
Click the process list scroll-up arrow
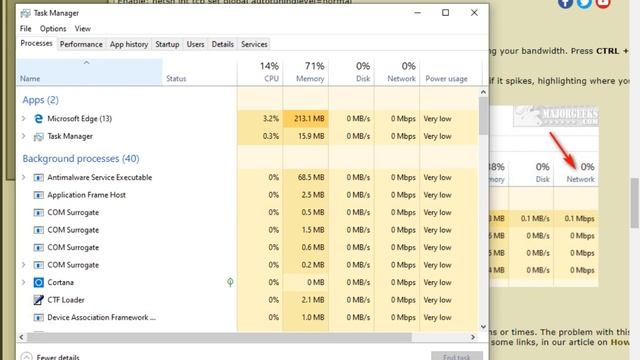tap(483, 92)
